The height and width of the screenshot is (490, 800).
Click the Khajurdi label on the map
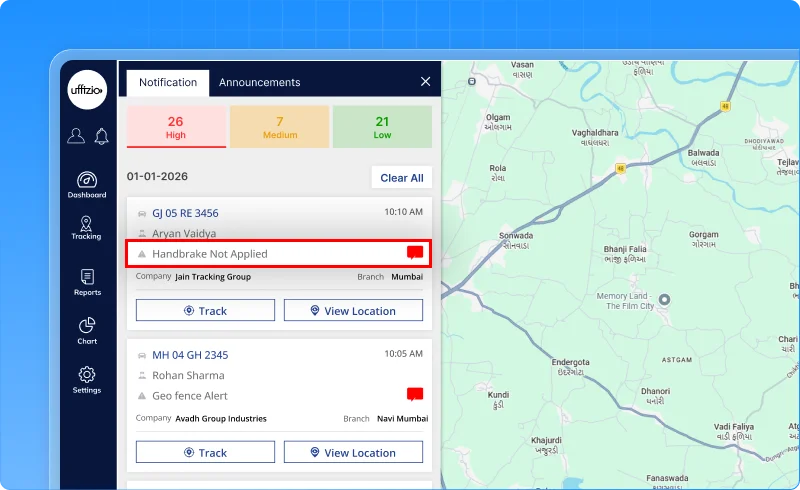(546, 440)
